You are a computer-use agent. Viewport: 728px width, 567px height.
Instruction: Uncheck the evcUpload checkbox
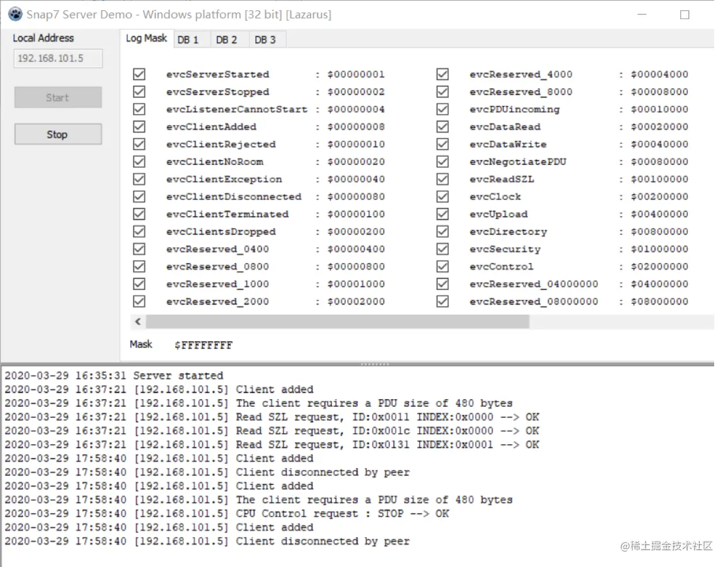pyautogui.click(x=442, y=214)
